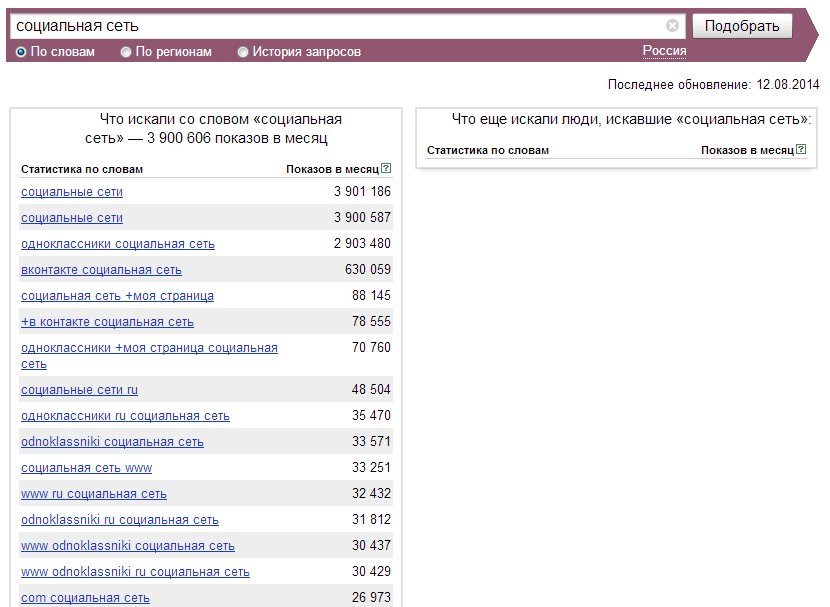Open the 'Россия' region selector

tap(664, 51)
